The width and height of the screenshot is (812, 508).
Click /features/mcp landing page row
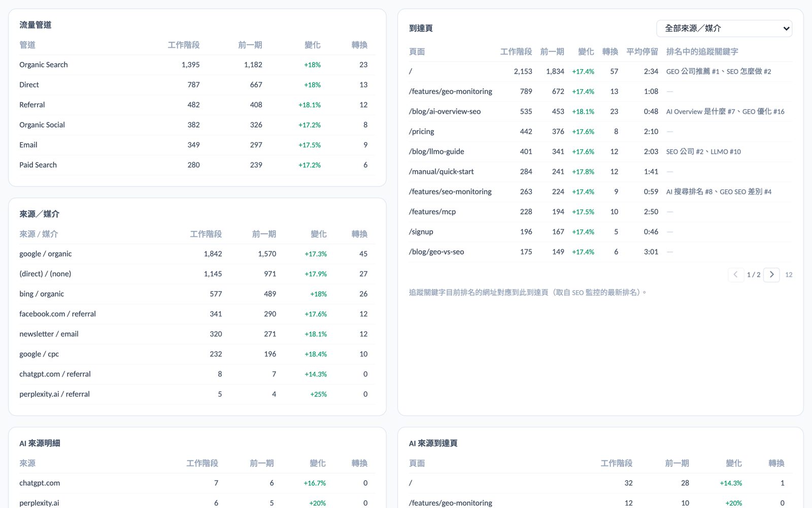(600, 212)
